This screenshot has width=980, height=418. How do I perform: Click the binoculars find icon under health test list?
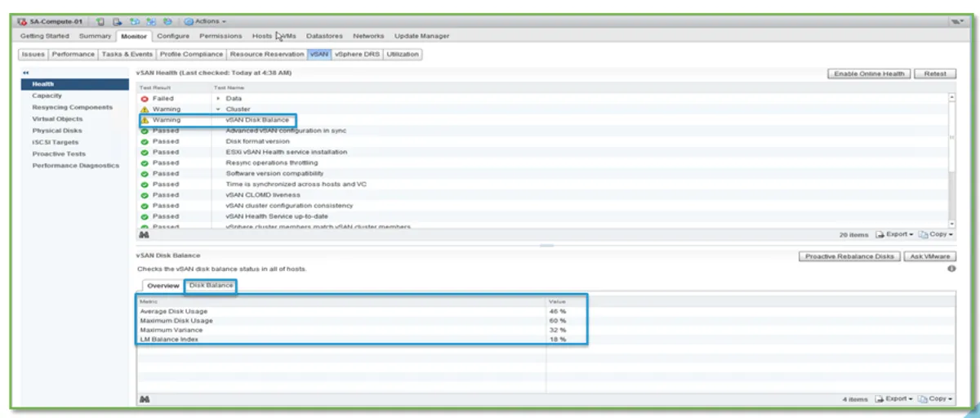coord(144,233)
